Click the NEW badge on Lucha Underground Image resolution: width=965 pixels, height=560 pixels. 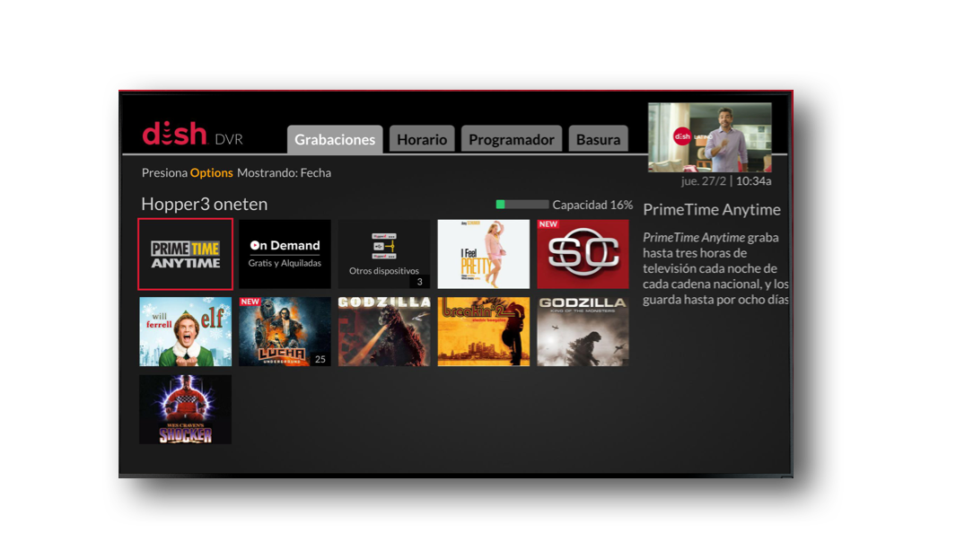[250, 302]
